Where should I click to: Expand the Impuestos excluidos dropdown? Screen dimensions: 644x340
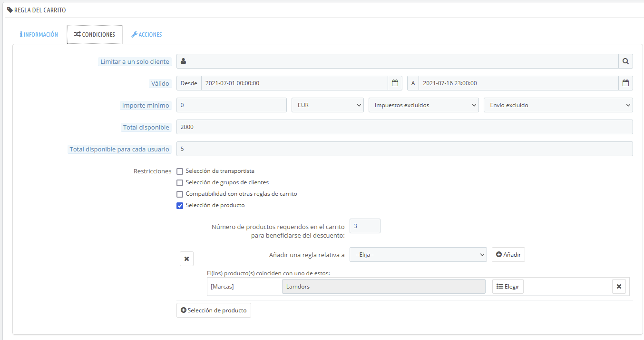423,105
